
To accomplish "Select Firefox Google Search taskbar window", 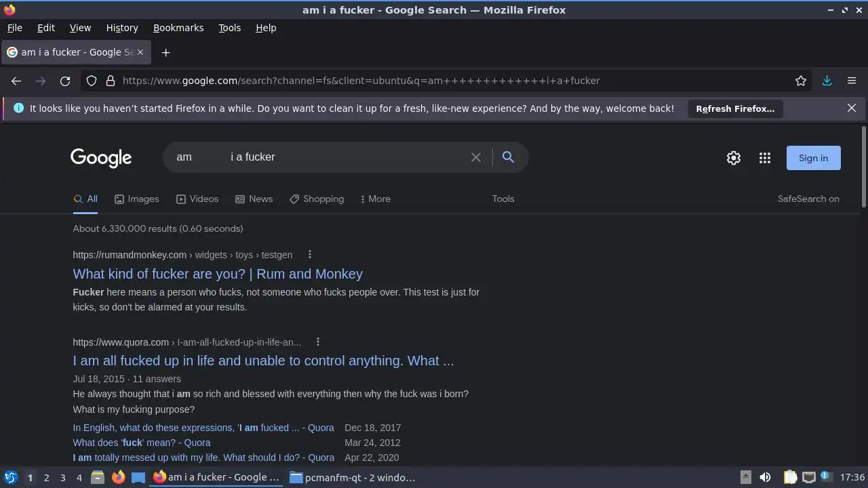I will tap(217, 477).
